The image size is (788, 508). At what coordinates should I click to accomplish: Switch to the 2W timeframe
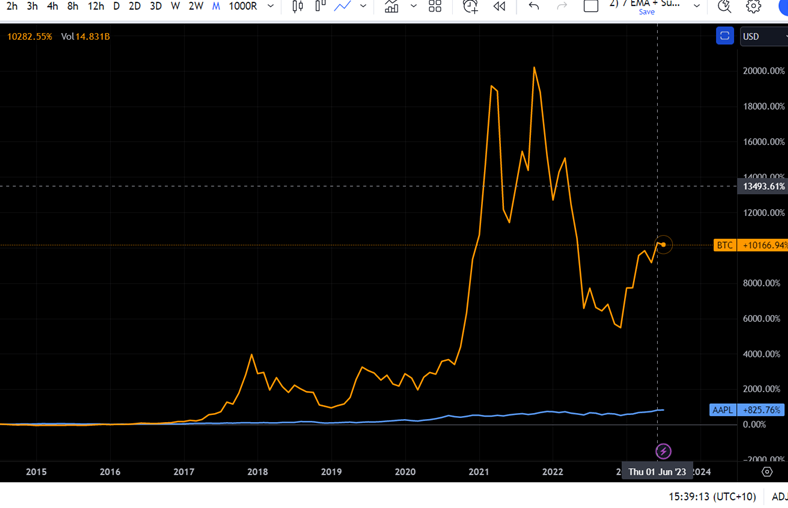coord(195,7)
